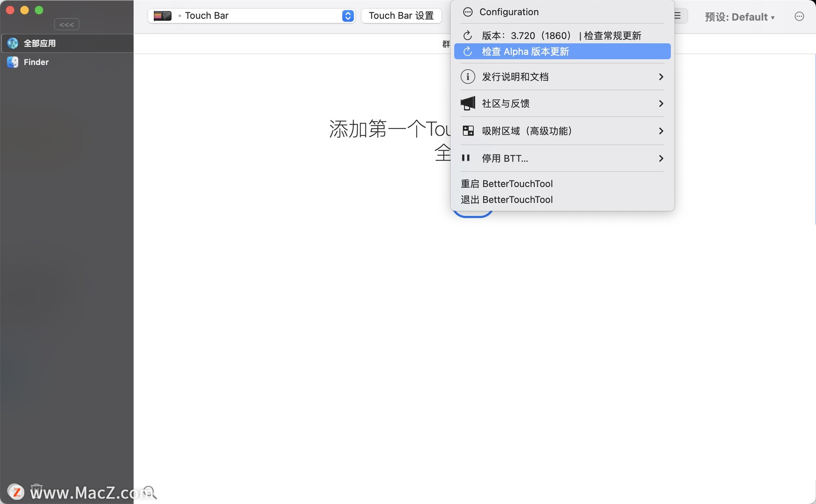816x504 pixels.
Task: Open Configuration at top of menu
Action: point(509,12)
